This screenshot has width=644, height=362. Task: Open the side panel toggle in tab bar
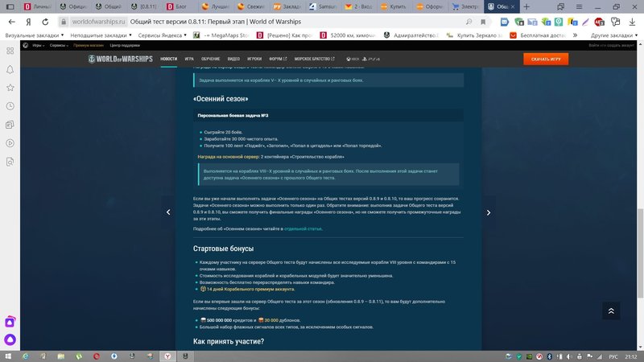[x=10, y=6]
